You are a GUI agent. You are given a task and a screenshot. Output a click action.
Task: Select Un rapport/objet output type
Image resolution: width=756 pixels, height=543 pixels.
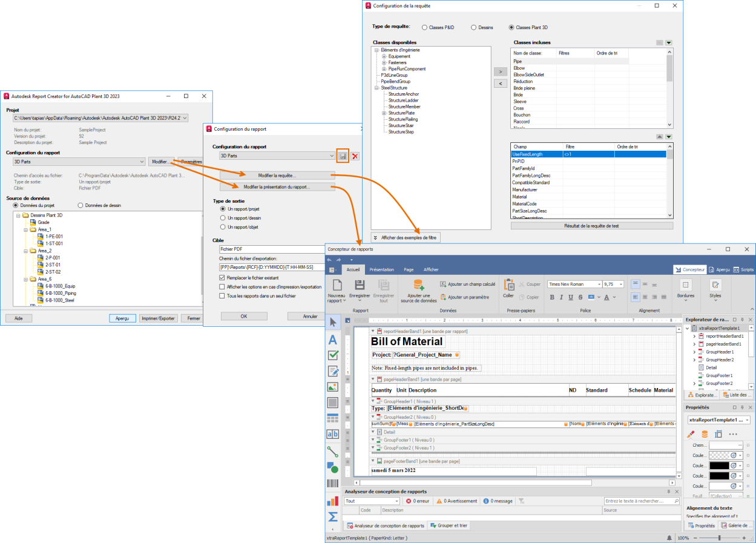223,227
